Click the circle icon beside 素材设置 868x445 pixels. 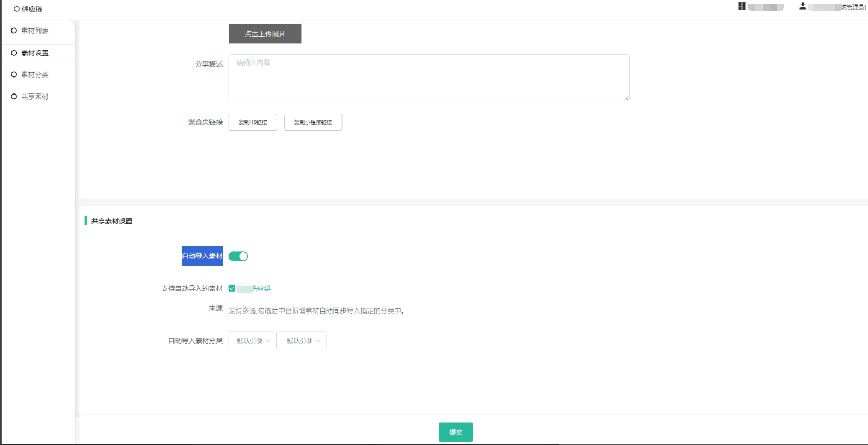pos(14,53)
